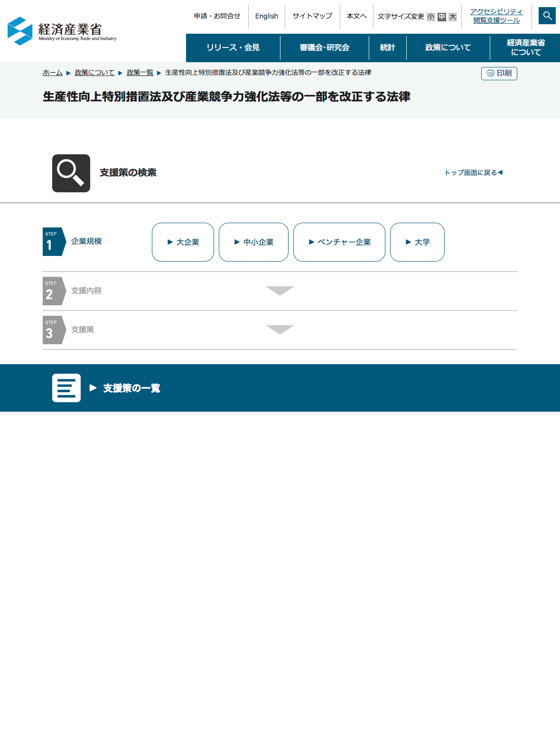Set text size to 中 (medium)
This screenshot has height=736, width=560.
pyautogui.click(x=442, y=17)
